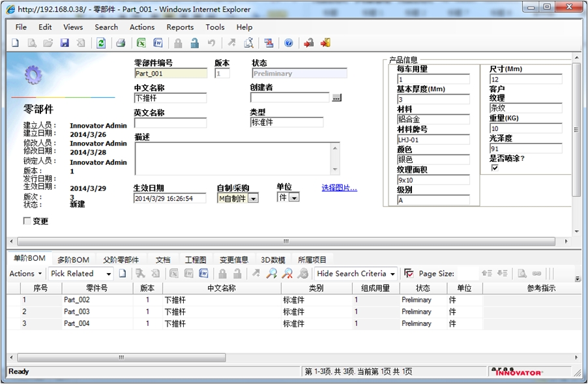Click the 英文名称 input field
Screen dimensions: 588x384
click(170, 123)
